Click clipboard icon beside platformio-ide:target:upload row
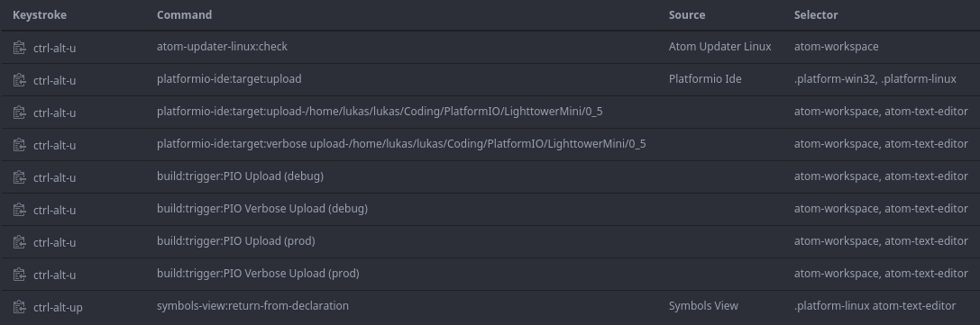 (20, 80)
